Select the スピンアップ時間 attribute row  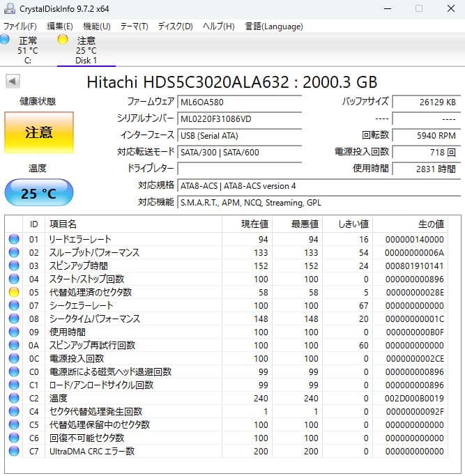[x=227, y=266]
